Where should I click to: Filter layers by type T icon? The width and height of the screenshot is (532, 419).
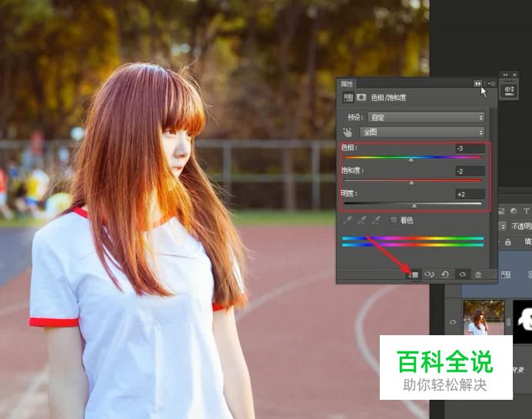(526, 211)
